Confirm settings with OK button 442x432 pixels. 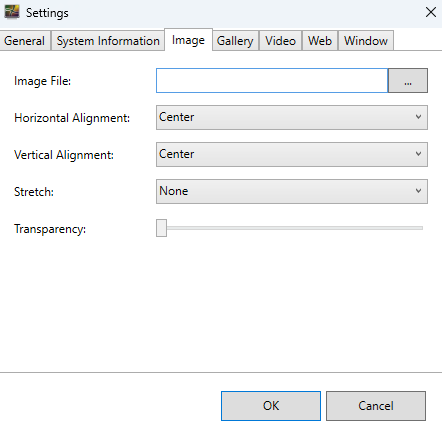[271, 406]
